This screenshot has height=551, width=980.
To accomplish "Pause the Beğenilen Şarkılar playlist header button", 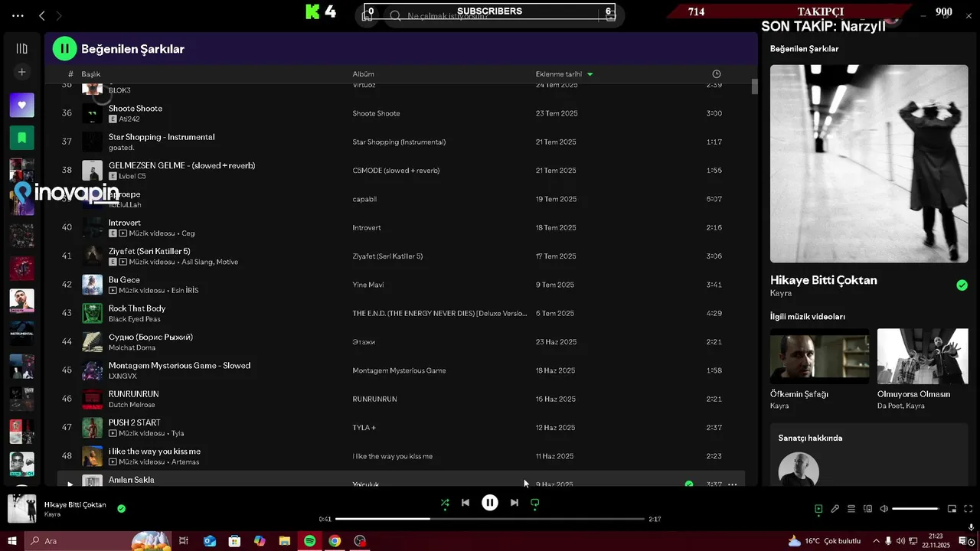I will coord(64,48).
